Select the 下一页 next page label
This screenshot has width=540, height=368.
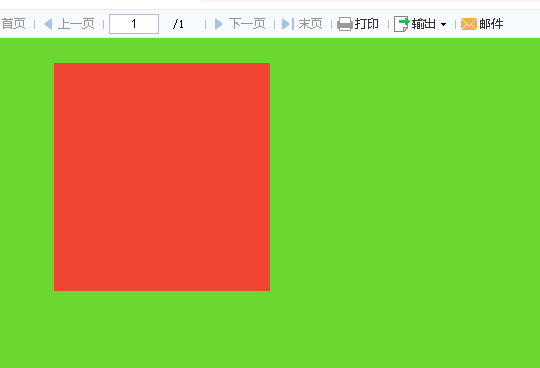(x=247, y=24)
